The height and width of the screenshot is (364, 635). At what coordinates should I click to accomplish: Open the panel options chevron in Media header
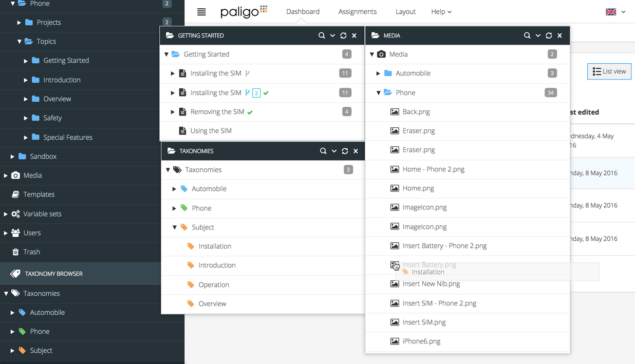(538, 35)
